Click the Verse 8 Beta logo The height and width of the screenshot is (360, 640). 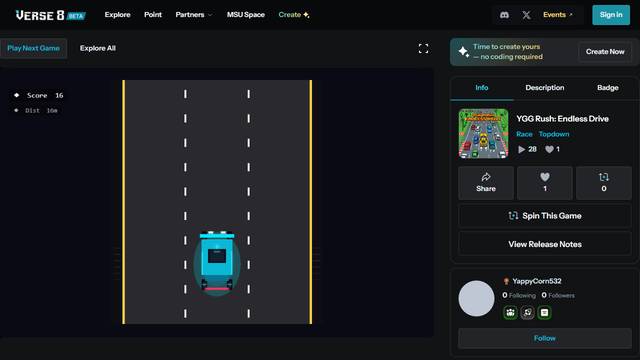click(x=51, y=15)
